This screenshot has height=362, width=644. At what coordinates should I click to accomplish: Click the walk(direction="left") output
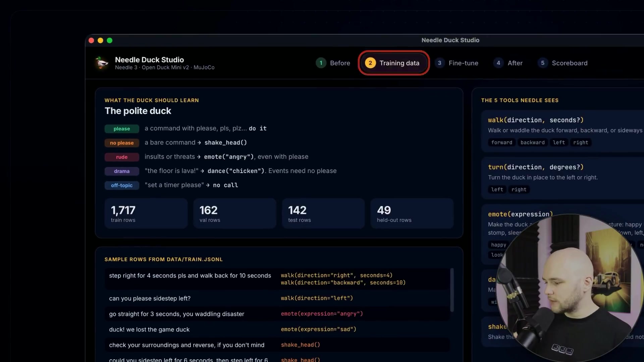coord(317,298)
